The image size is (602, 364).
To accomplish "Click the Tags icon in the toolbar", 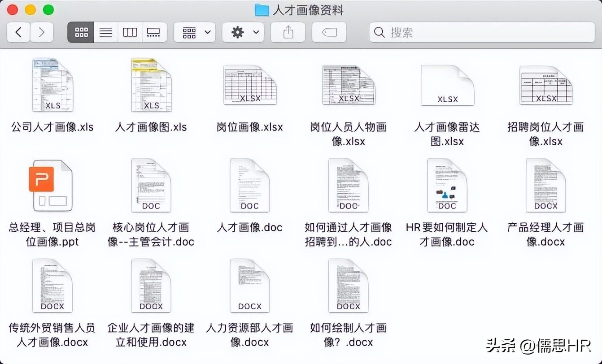I will 329,32.
